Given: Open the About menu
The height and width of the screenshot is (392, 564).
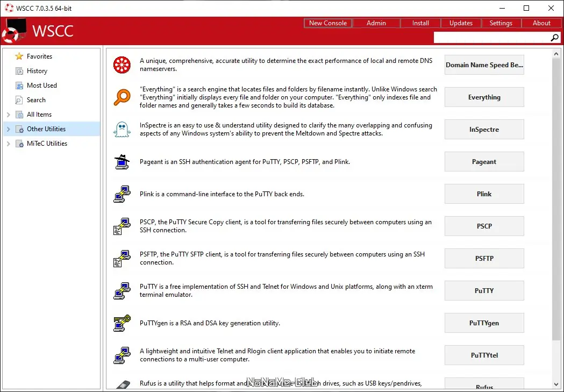Looking at the screenshot, I should tap(541, 23).
